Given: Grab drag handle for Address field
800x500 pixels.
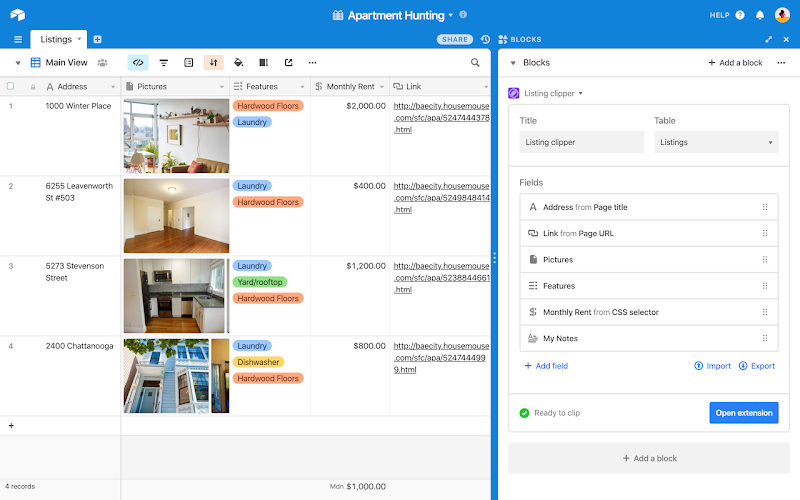Looking at the screenshot, I should pos(765,207).
